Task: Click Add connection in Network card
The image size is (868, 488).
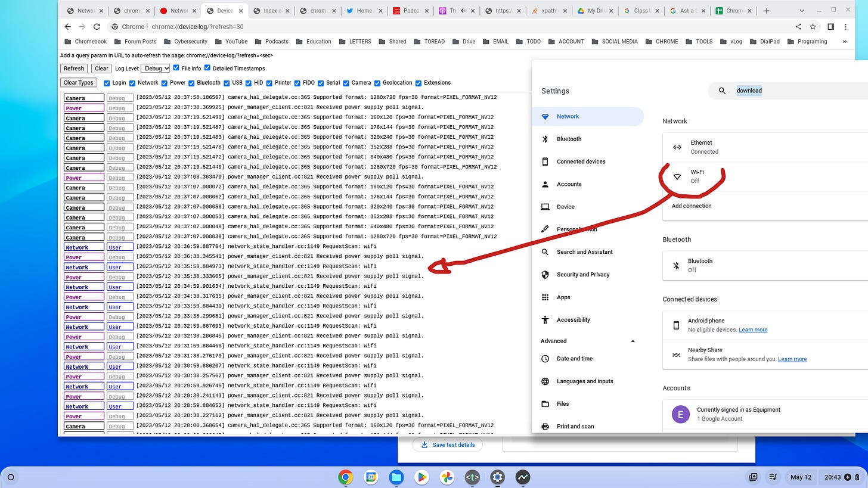Action: 692,206
